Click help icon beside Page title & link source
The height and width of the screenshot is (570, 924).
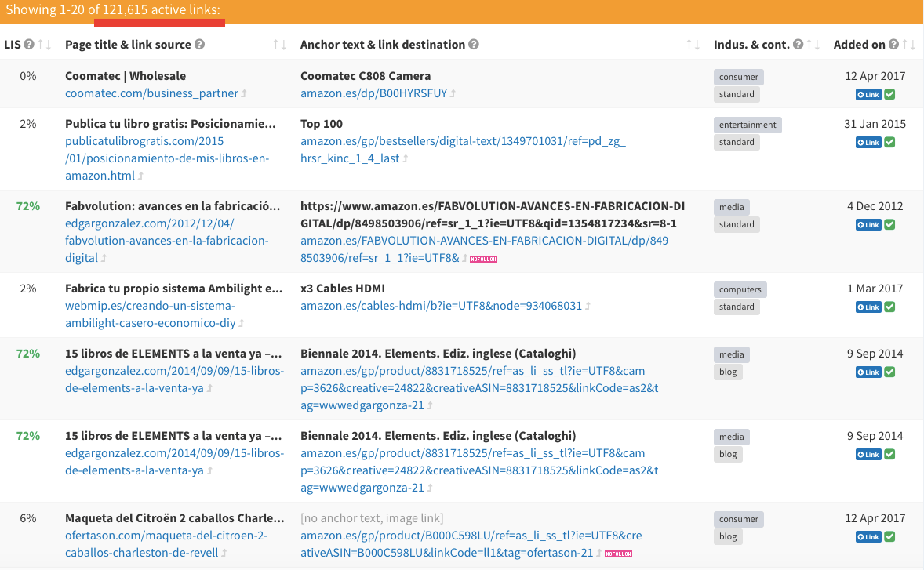(x=199, y=45)
